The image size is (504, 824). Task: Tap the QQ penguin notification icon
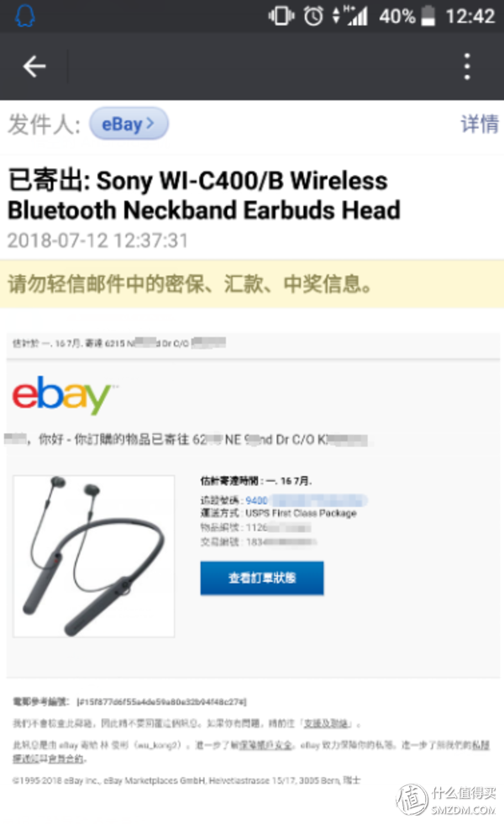[24, 16]
